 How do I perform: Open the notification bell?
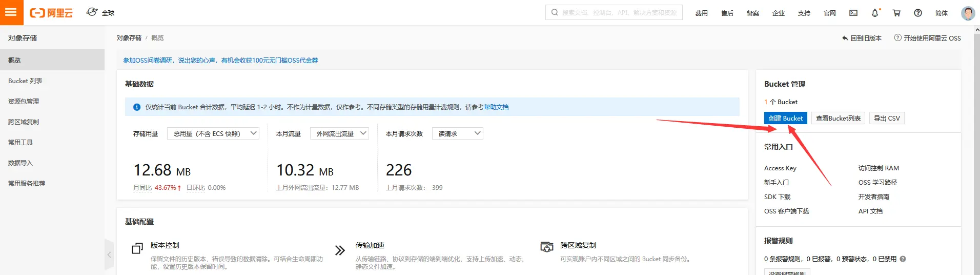[x=875, y=13]
